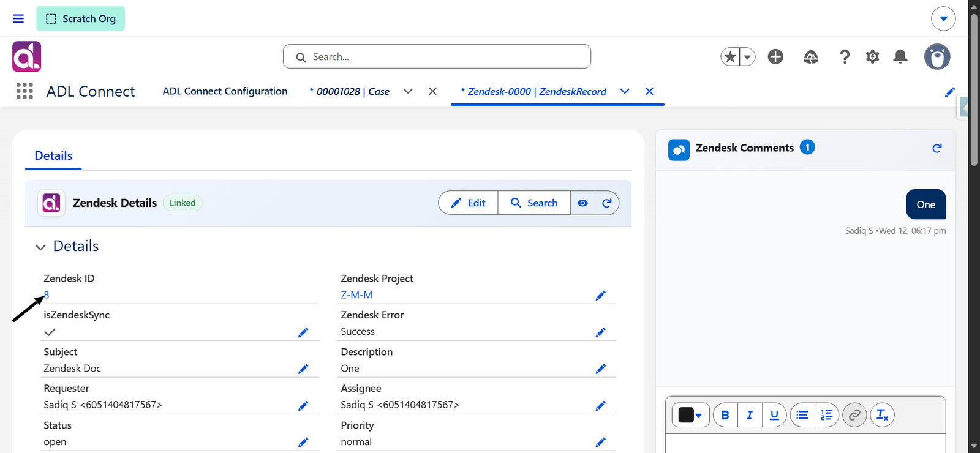Open the setup gear icon

[x=872, y=56]
